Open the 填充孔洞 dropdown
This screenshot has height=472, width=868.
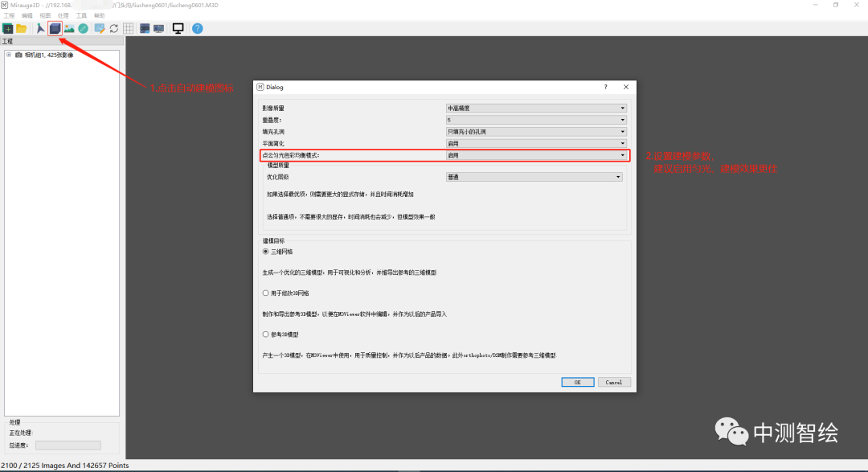click(536, 131)
